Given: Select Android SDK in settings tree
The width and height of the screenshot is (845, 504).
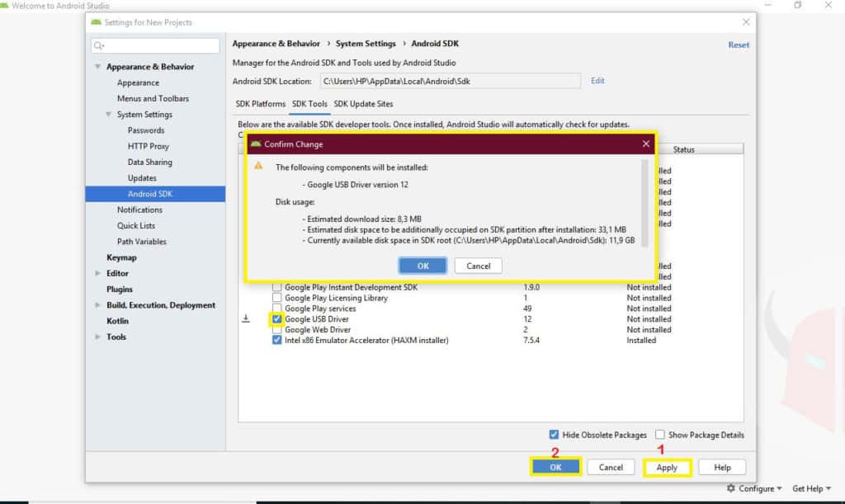Looking at the screenshot, I should [155, 194].
